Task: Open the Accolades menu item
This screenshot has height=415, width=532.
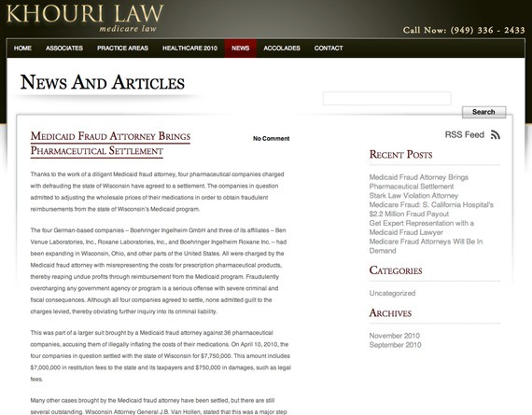Action: 282,48
